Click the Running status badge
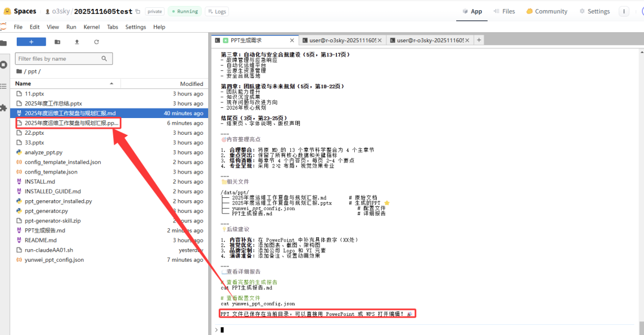 coord(185,11)
